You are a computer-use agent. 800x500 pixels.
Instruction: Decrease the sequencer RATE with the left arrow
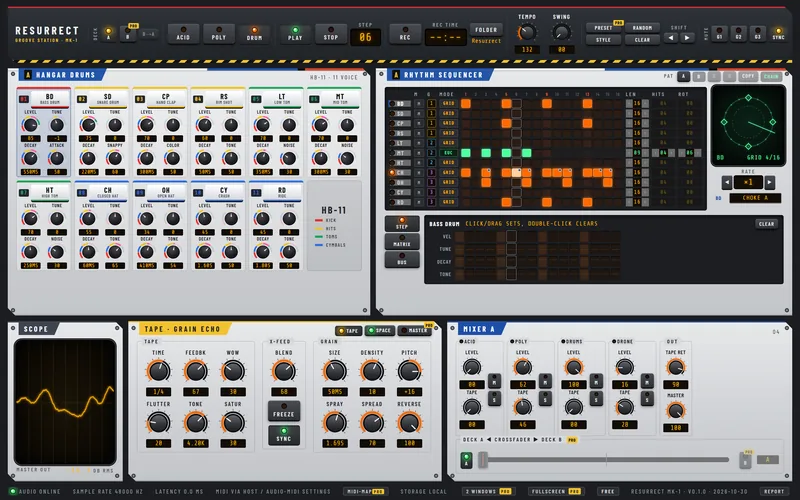[727, 182]
